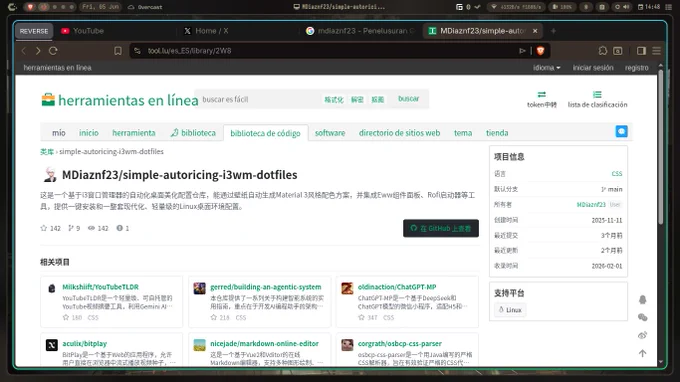Open the Brave Shields lion icon
The height and width of the screenshot is (382, 680).
coord(540,51)
